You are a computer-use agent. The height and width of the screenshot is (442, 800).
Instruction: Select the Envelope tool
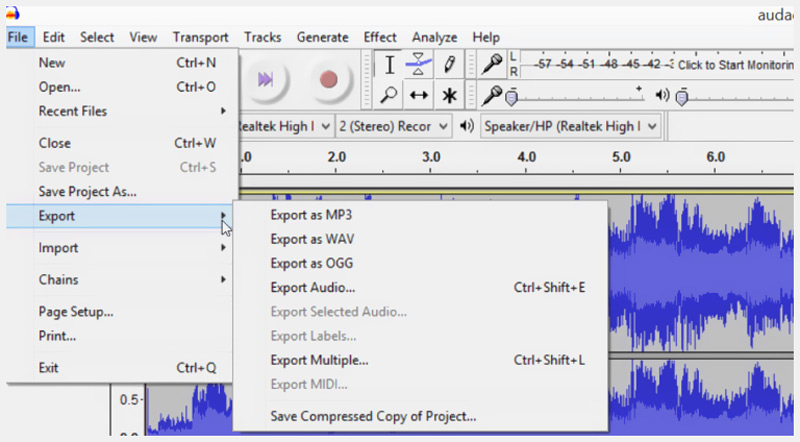420,65
